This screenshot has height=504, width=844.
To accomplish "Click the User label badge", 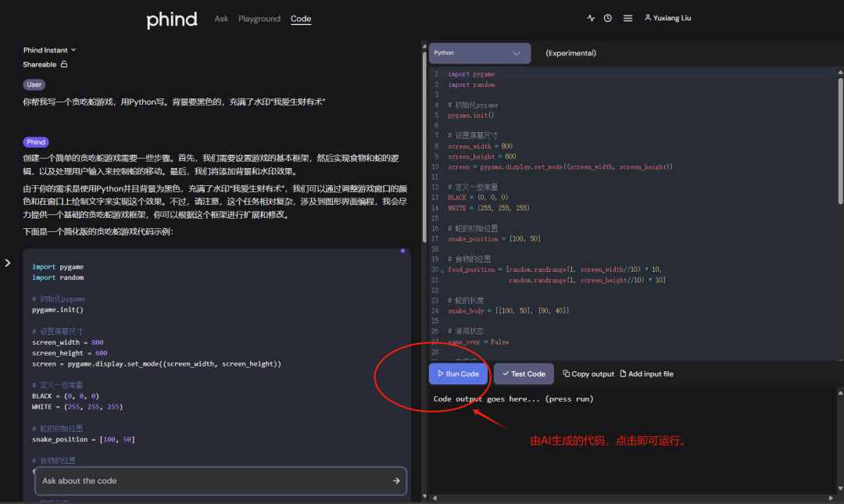I will point(34,84).
